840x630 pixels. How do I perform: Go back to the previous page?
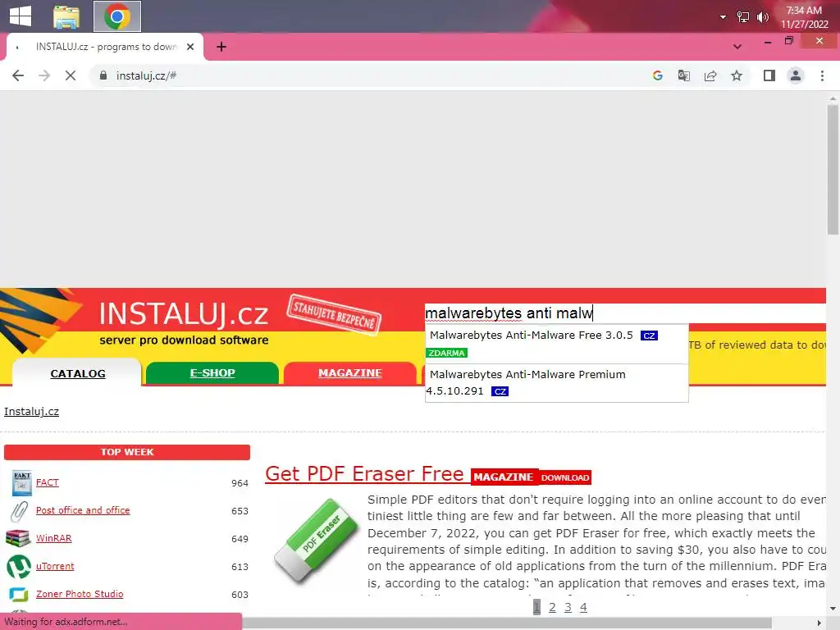pyautogui.click(x=18, y=75)
